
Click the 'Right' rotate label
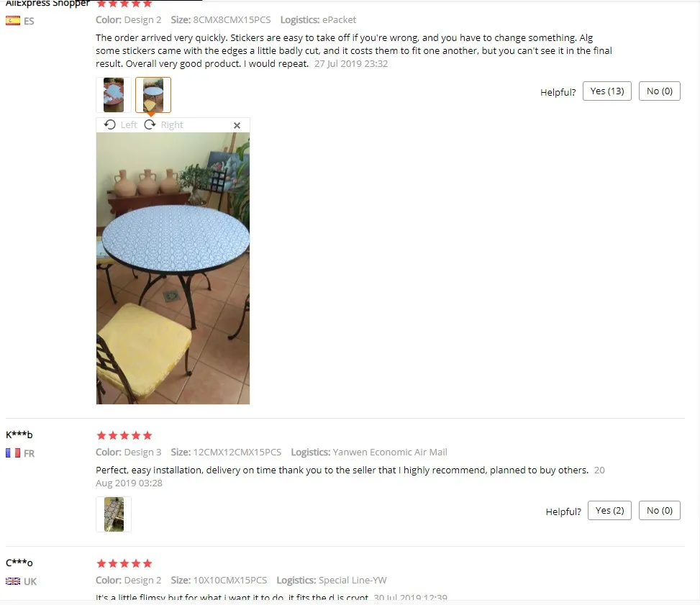(x=172, y=125)
